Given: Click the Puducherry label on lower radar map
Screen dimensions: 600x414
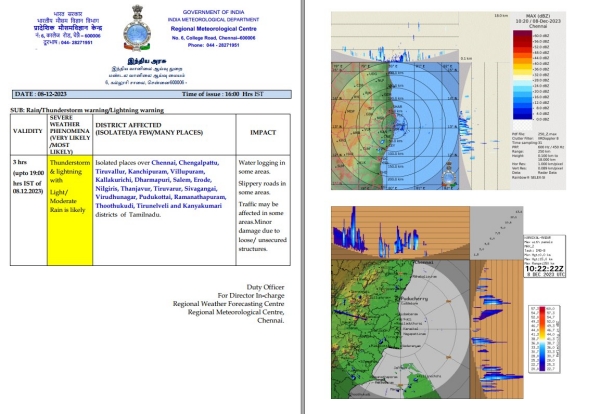Looking at the screenshot, I should 415,298.
